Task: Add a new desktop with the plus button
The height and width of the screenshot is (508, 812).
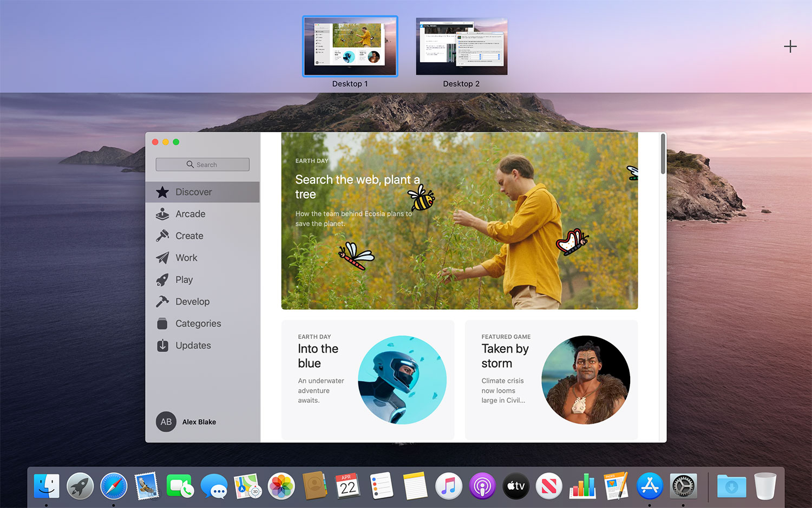Action: point(790,46)
